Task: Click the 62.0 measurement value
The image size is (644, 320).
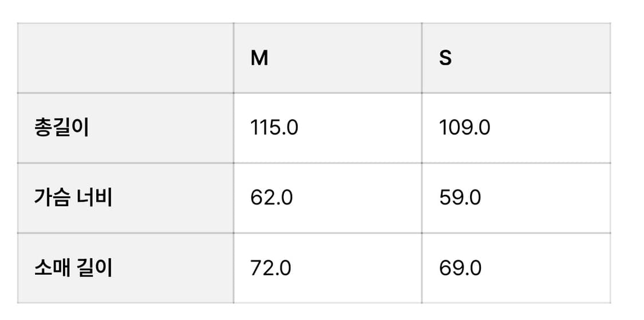Action: click(271, 198)
